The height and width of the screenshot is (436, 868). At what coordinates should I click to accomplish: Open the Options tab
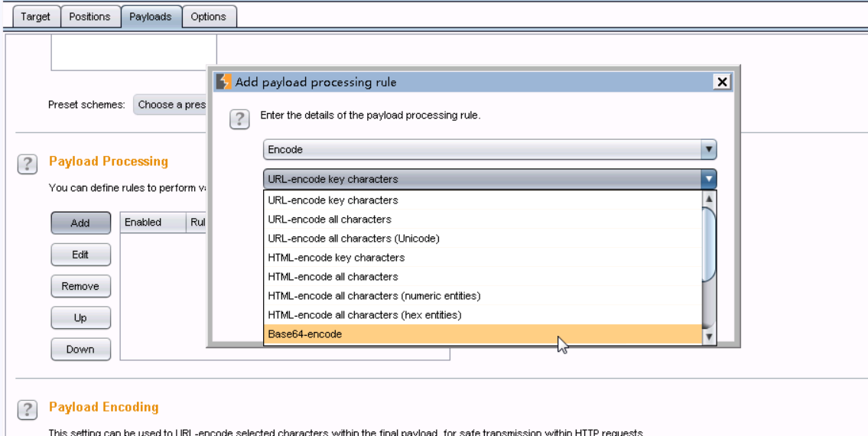[208, 17]
